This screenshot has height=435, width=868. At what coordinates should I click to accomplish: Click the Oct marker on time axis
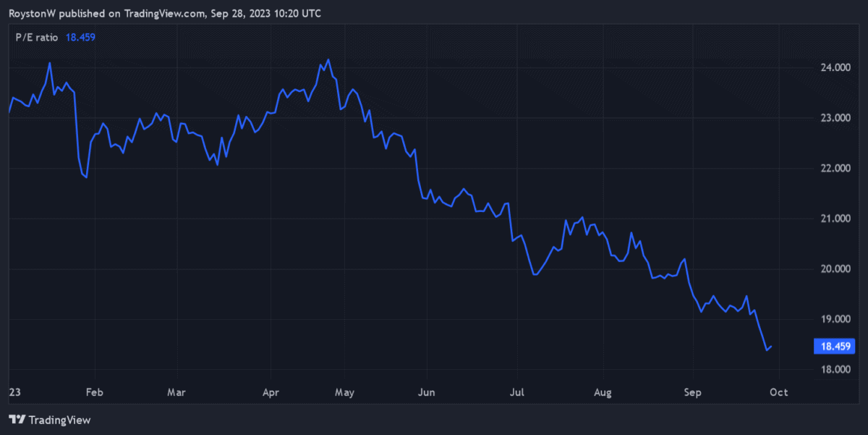778,393
